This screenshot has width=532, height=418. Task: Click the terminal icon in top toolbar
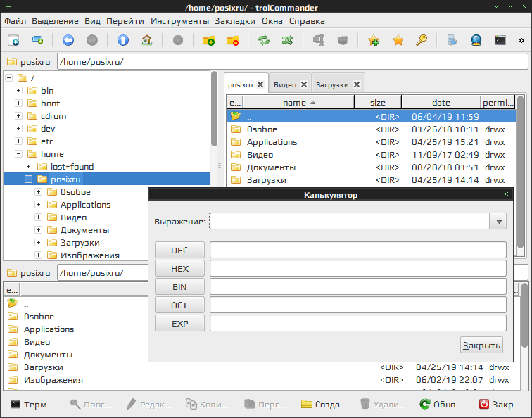click(500, 40)
